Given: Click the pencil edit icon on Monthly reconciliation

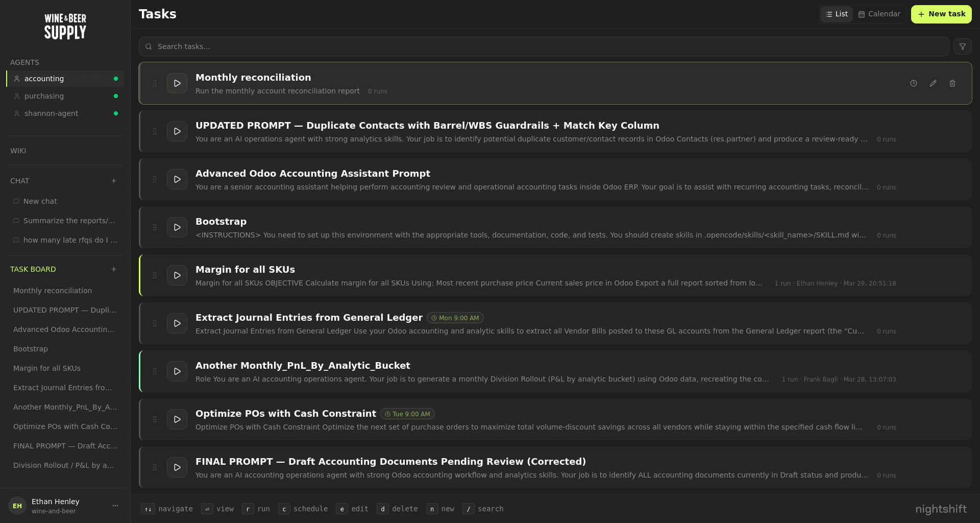Looking at the screenshot, I should pyautogui.click(x=933, y=83).
